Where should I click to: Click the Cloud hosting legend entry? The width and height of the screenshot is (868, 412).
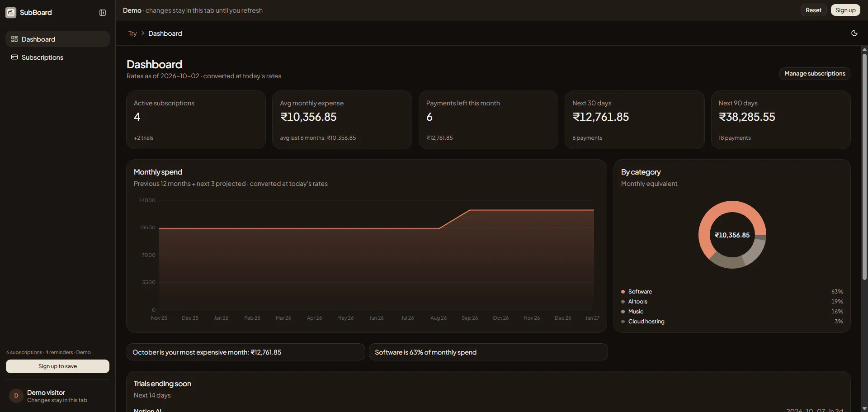(x=732, y=322)
